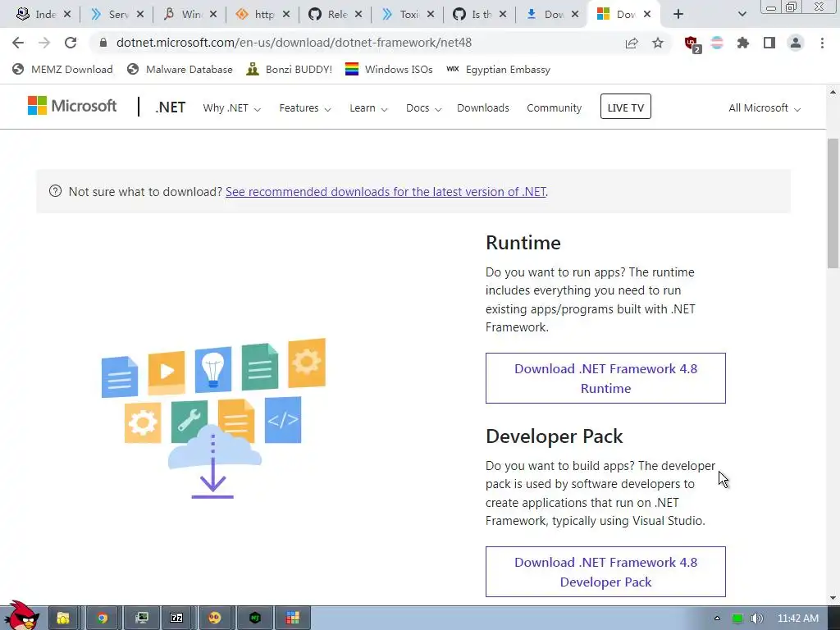Open the tab search chevron

[x=742, y=15]
